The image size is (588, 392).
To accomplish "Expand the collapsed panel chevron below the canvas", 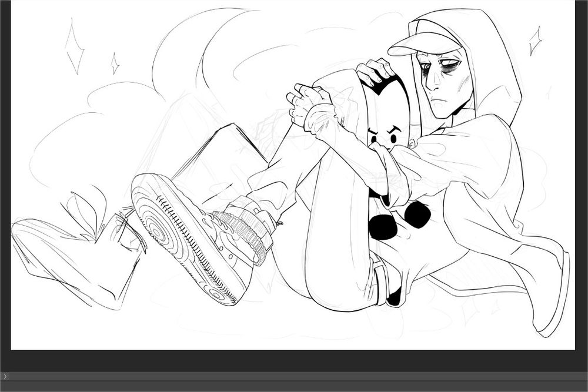I will pos(5,376).
